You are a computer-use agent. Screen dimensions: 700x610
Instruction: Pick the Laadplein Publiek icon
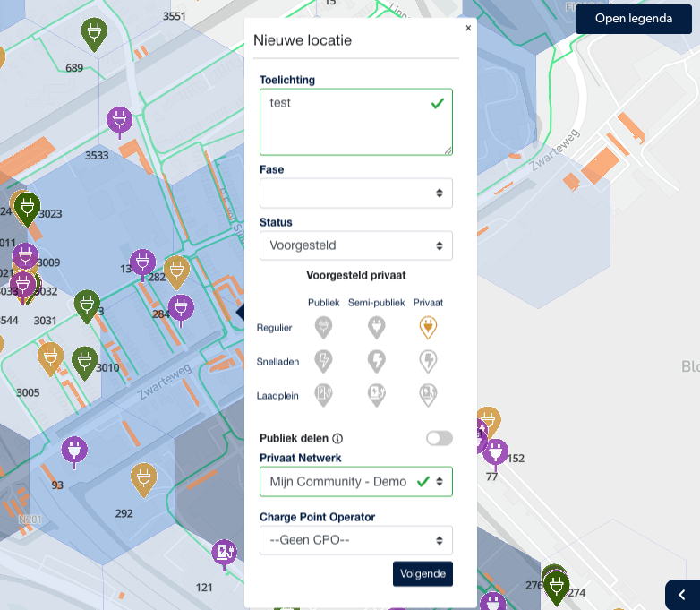click(323, 394)
